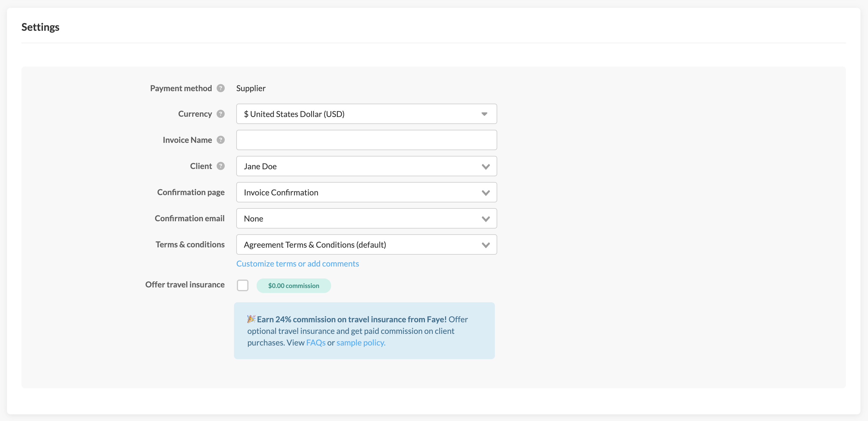Image resolution: width=868 pixels, height=421 pixels.
Task: Expand the Confirmation page dropdown
Action: (x=366, y=192)
